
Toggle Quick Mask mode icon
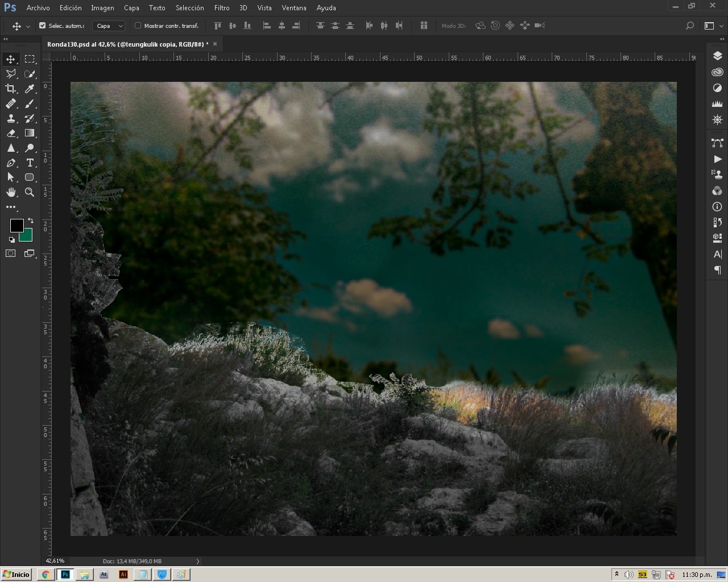coord(11,253)
